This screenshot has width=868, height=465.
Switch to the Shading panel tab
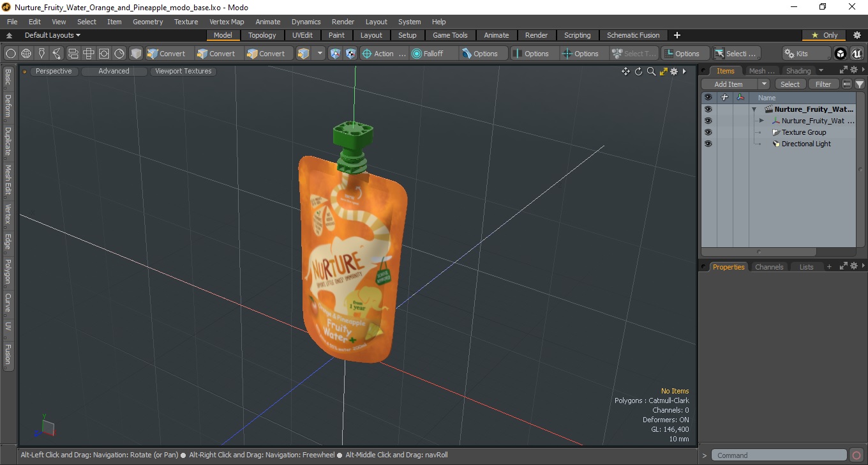pos(798,71)
